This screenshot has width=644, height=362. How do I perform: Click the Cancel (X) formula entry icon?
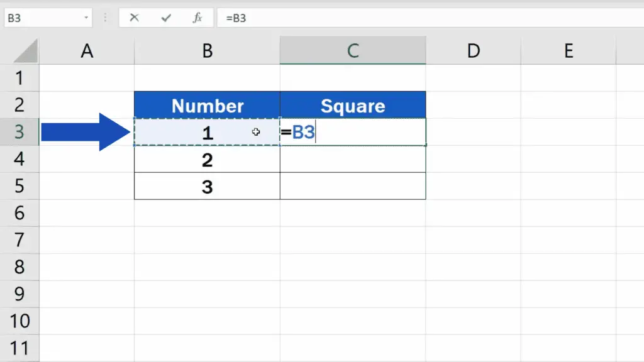[134, 18]
